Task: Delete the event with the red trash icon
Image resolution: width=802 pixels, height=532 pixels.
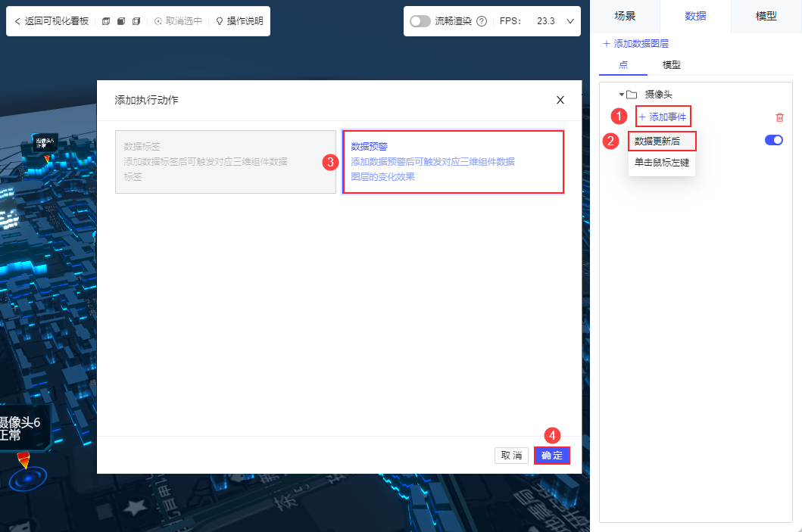Action: pos(779,117)
